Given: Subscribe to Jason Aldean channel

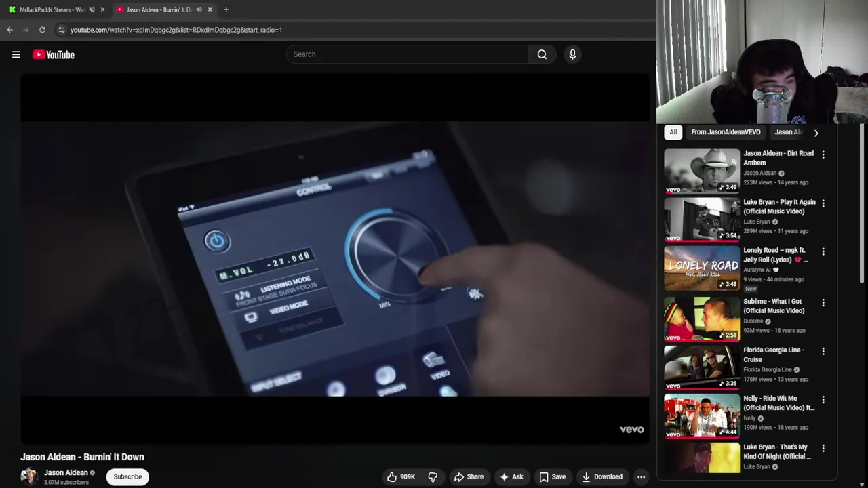Looking at the screenshot, I should pos(127,477).
